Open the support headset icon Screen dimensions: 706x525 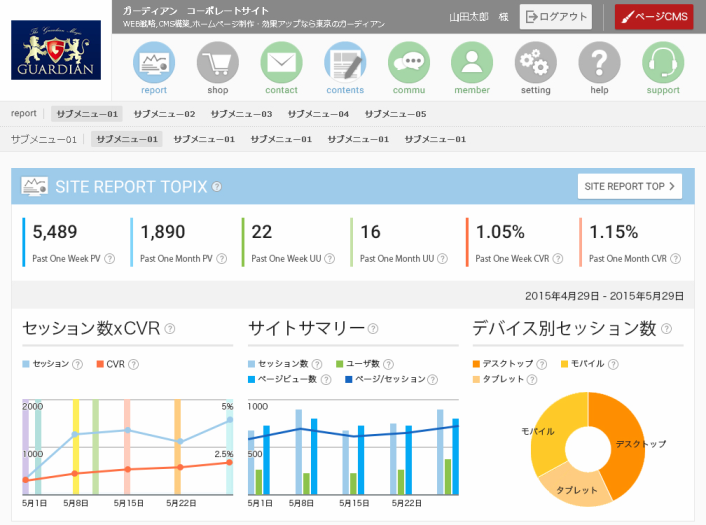click(x=663, y=63)
